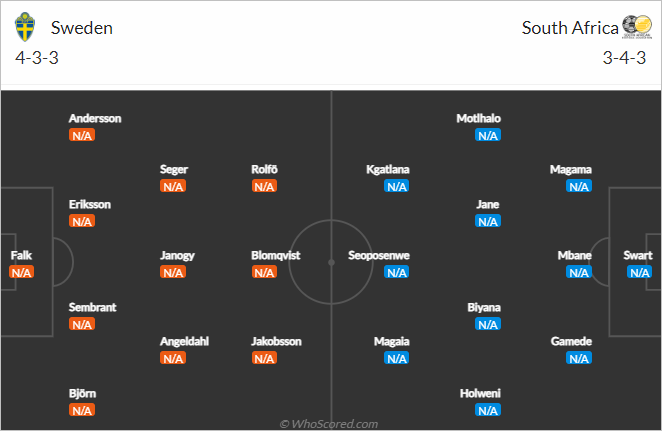Click Björn's player name
The width and height of the screenshot is (662, 431).
83,393
